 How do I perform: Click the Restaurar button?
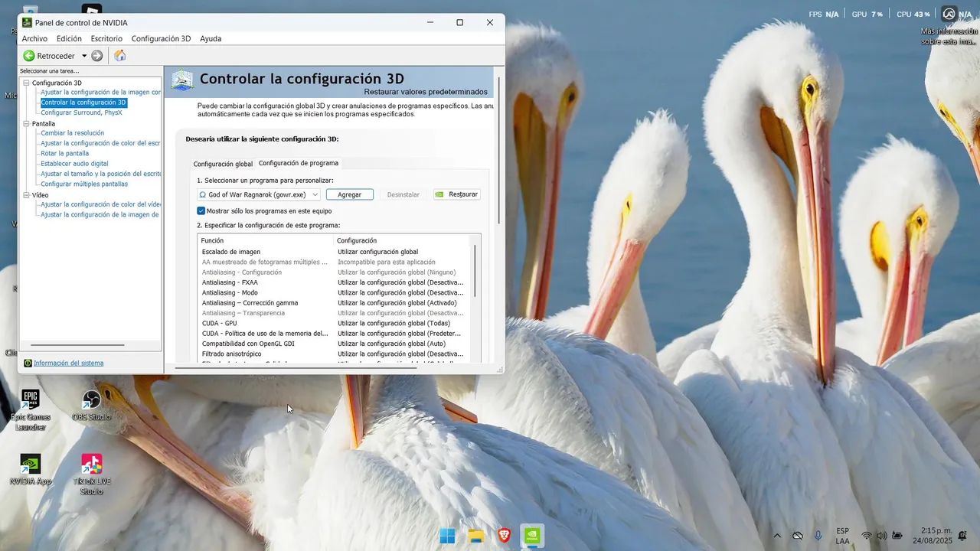457,194
